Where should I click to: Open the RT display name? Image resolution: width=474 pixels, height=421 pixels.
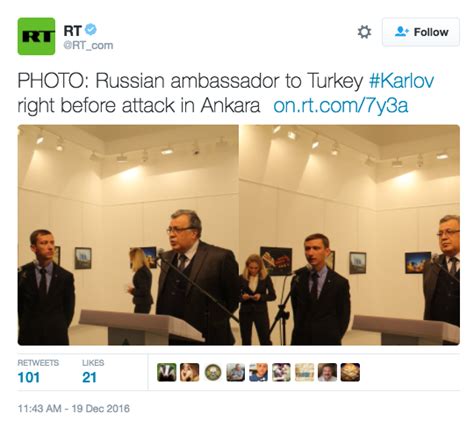72,30
